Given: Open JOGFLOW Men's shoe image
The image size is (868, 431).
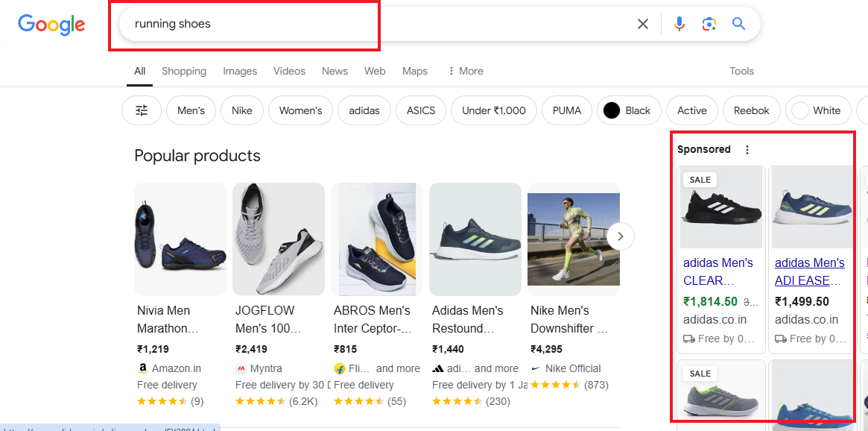Looking at the screenshot, I should coord(279,239).
